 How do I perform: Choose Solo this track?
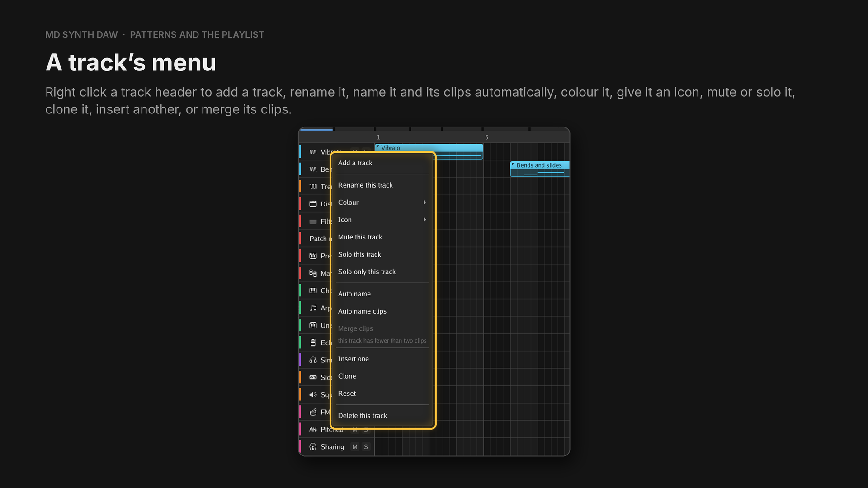pyautogui.click(x=382, y=254)
